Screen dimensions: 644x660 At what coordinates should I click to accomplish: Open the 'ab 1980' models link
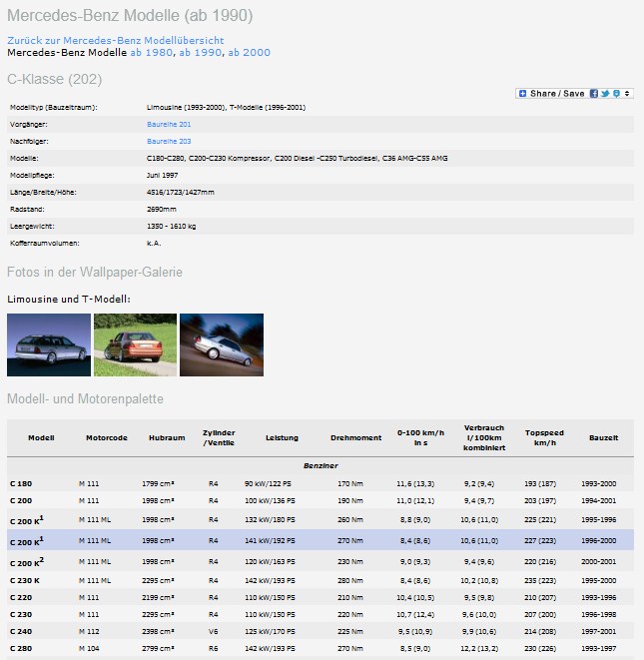point(151,52)
